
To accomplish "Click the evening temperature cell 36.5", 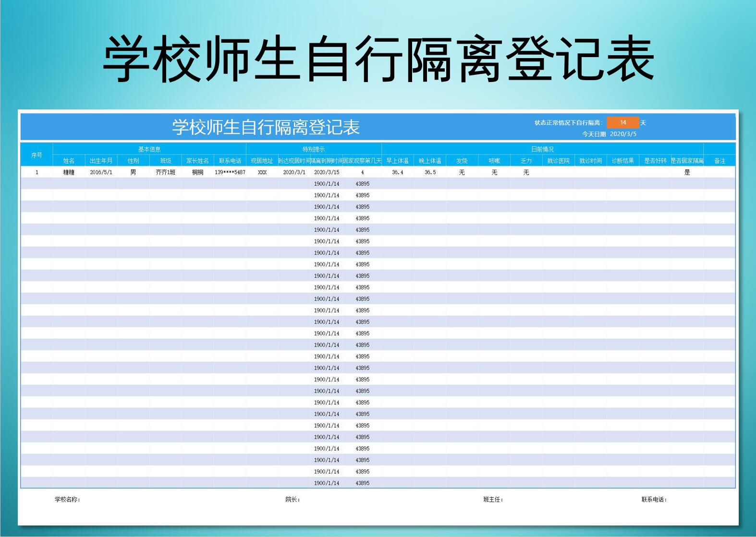I will (430, 172).
